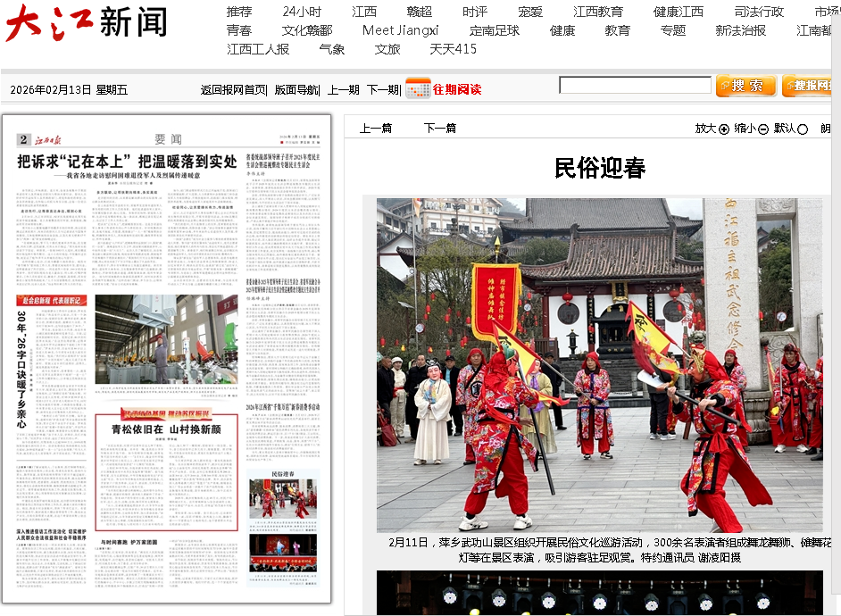Click the 青松依旧在 article on page preview
Screen dimensions: 841x616
166,429
